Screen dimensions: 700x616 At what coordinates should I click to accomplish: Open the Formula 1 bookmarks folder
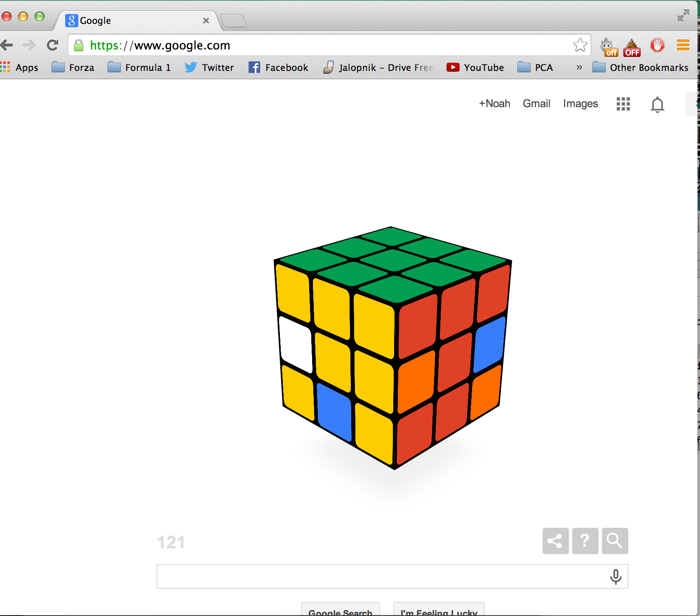click(x=139, y=67)
